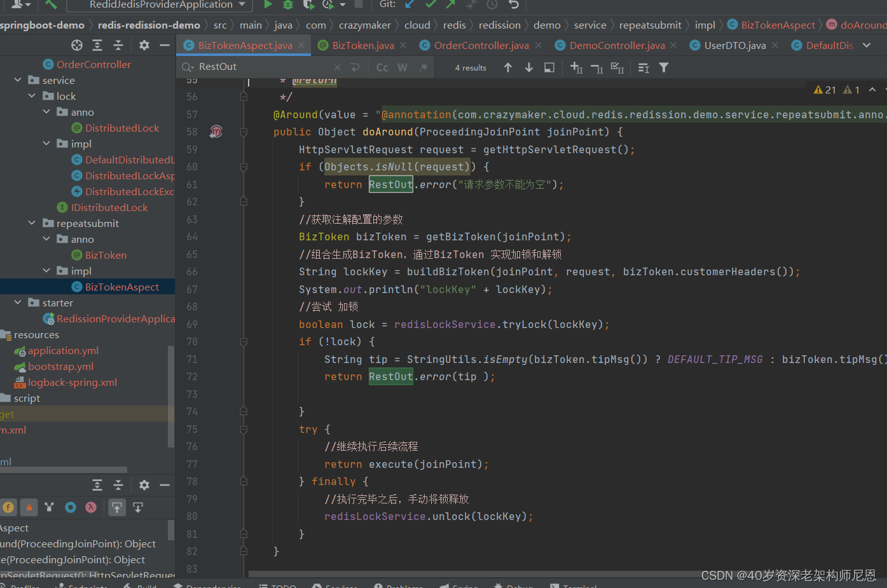
Task: Collapse all in the project panel toolbar
Action: (x=118, y=45)
